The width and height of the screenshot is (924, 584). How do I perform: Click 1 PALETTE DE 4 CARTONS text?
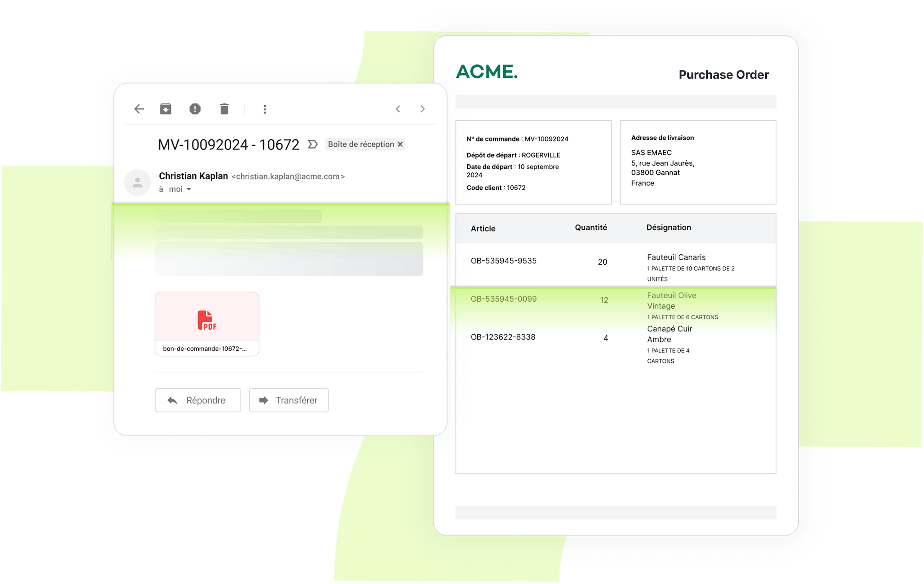(x=668, y=356)
